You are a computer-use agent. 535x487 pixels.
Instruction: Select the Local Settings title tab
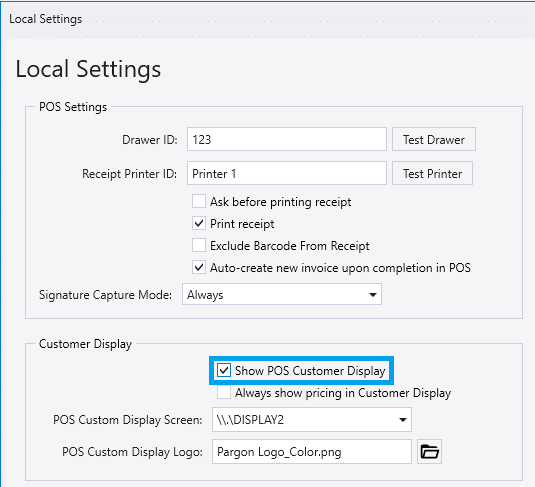(x=45, y=19)
